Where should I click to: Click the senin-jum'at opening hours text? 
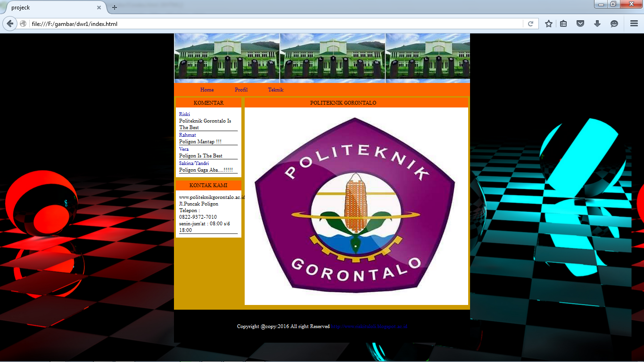coord(205,227)
